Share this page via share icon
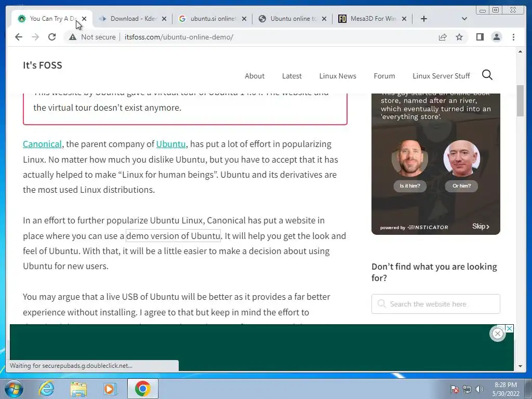Screen dimensions: 532x399 pyautogui.click(x=443, y=37)
